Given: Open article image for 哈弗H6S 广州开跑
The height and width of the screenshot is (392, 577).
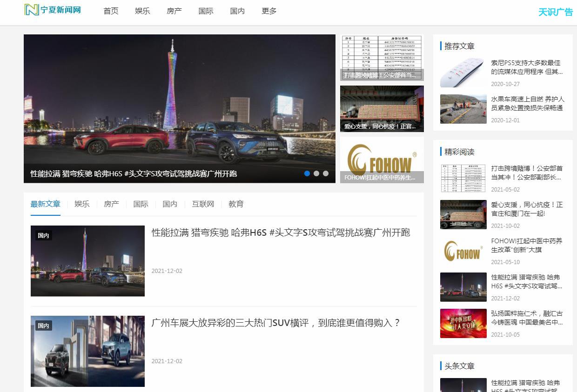Looking at the screenshot, I should (x=87, y=261).
